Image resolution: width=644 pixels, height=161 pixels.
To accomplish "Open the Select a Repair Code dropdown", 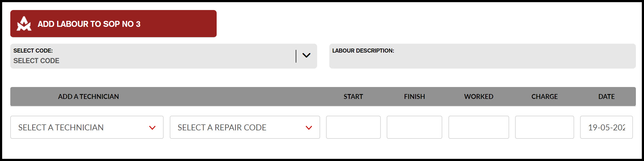I will [245, 127].
